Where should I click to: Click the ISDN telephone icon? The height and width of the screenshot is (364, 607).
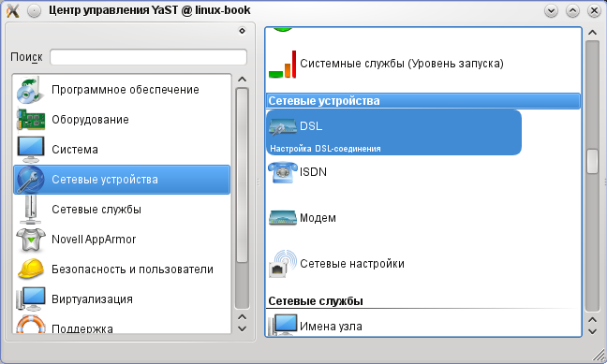tap(283, 172)
